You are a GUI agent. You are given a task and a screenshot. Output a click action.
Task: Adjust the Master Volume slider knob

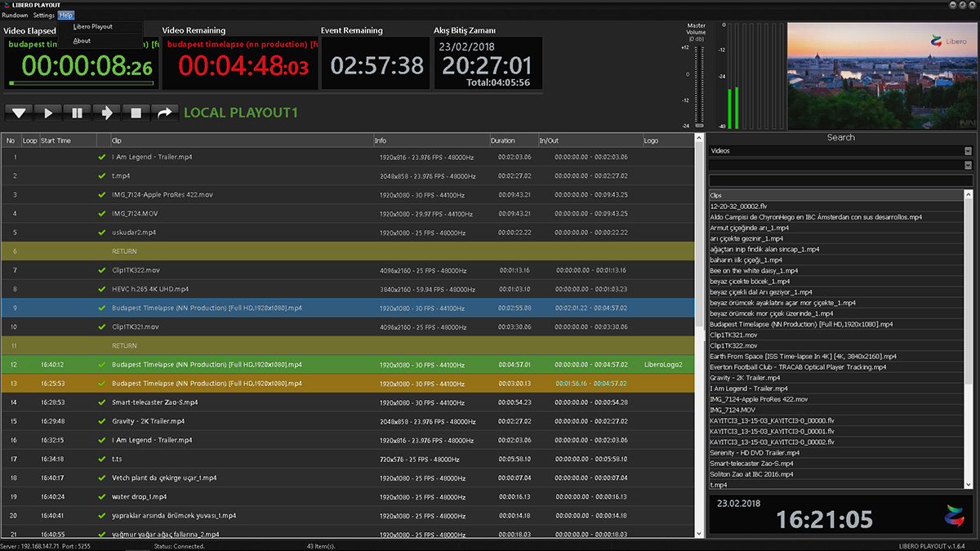[699, 125]
